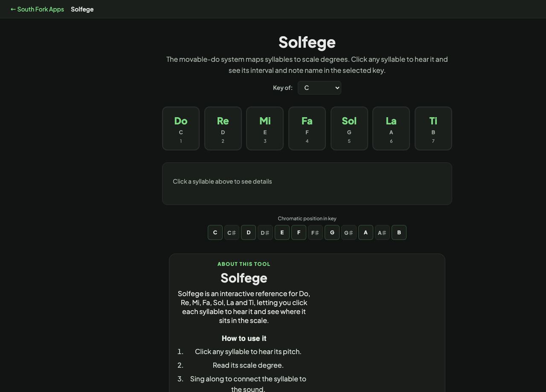Click the F# chromatic note box
The image size is (546, 392).
315,233
